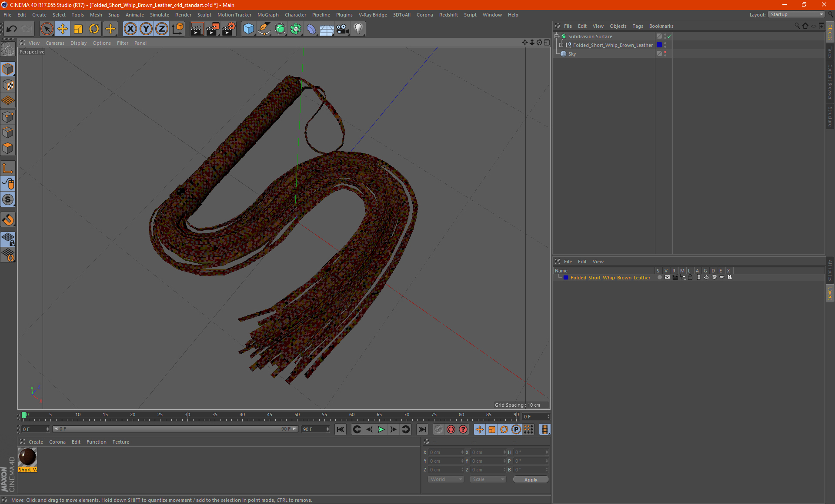Toggle Subdivision Surface enable checkmark
The width and height of the screenshot is (835, 504).
[669, 36]
